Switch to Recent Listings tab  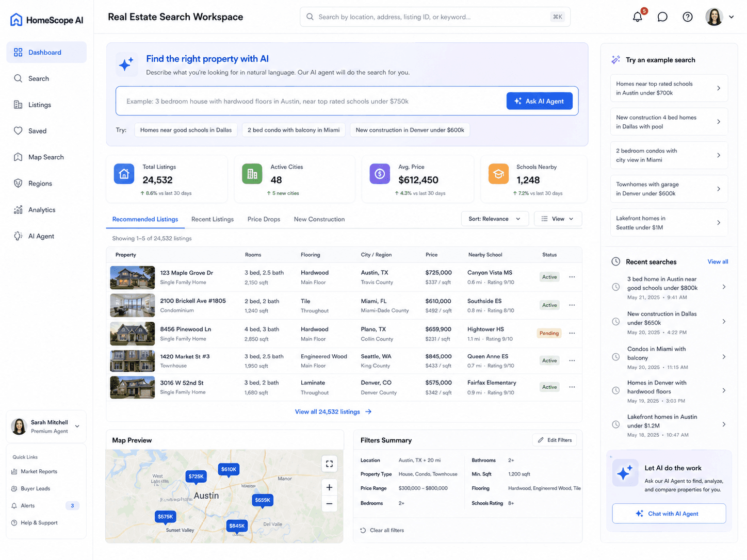coord(213,219)
